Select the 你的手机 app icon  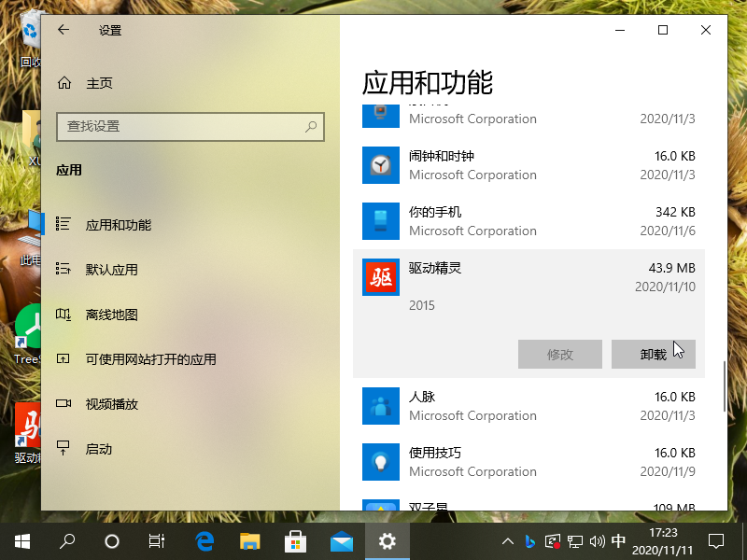(381, 221)
